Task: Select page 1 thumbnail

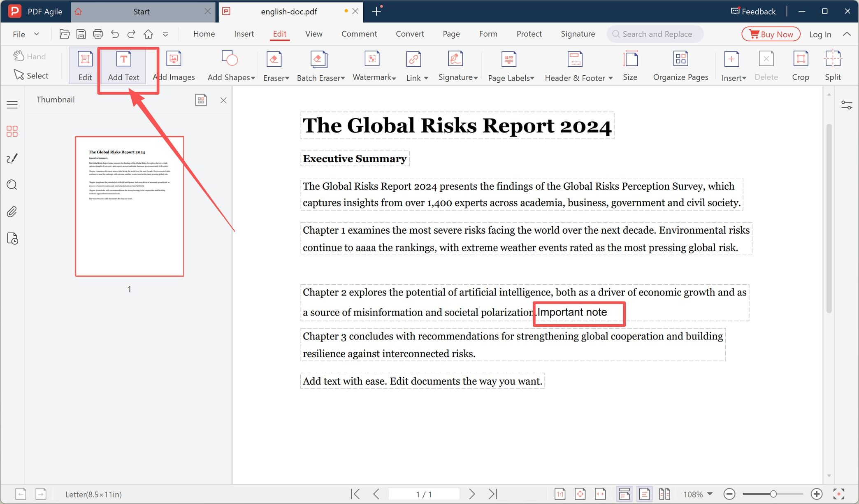Action: pos(129,206)
